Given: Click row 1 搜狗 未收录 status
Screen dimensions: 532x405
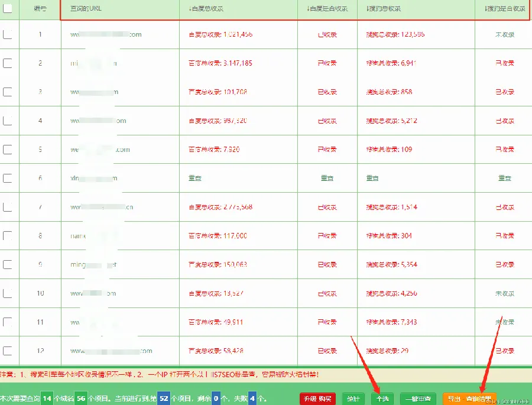Looking at the screenshot, I should point(505,34).
